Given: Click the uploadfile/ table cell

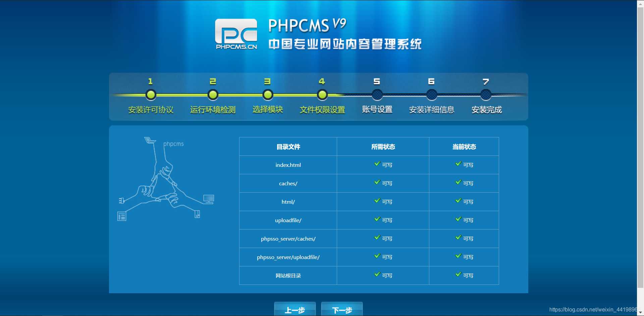Looking at the screenshot, I should coord(288,220).
